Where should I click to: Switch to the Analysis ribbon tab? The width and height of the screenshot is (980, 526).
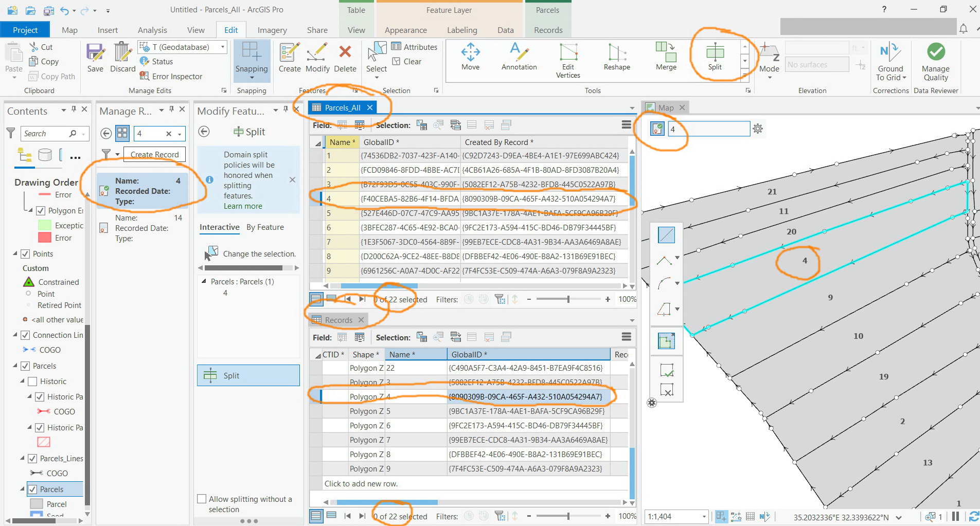click(x=152, y=30)
